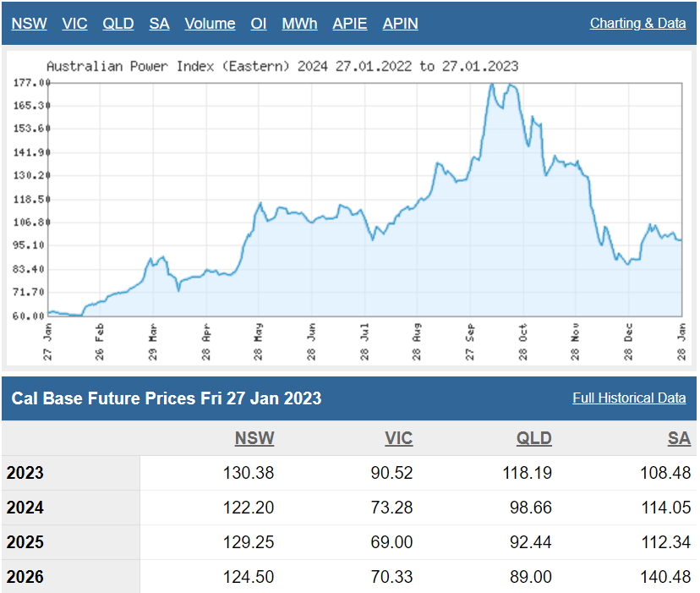The image size is (700, 593).
Task: Click the NSW column header in table
Action: click(x=254, y=438)
